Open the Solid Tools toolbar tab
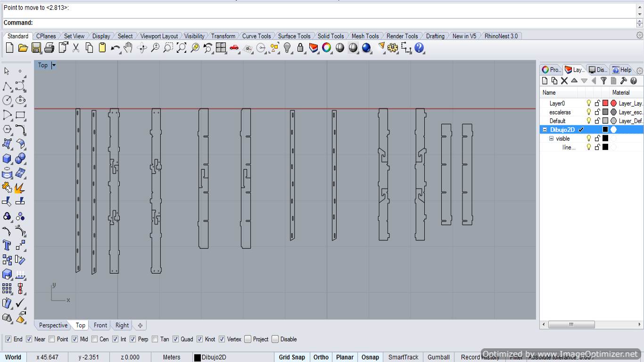The image size is (644, 362). (330, 36)
